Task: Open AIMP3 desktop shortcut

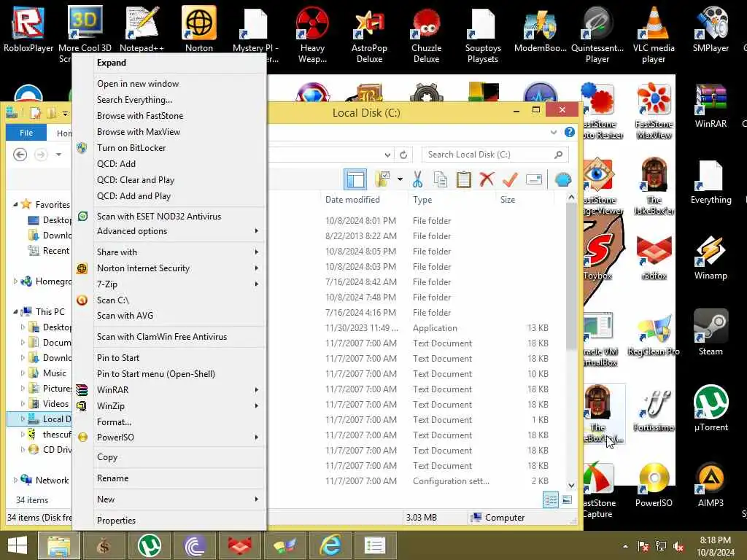Action: 711,484
